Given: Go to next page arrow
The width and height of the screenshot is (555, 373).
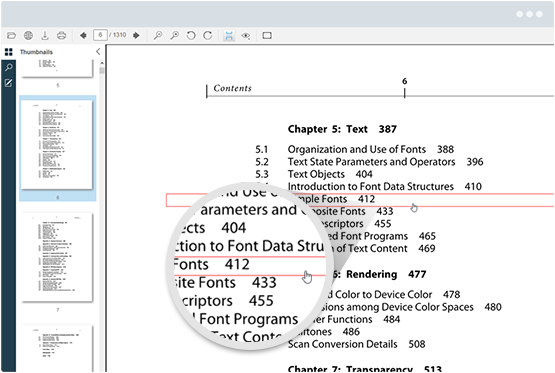Looking at the screenshot, I should tap(136, 35).
